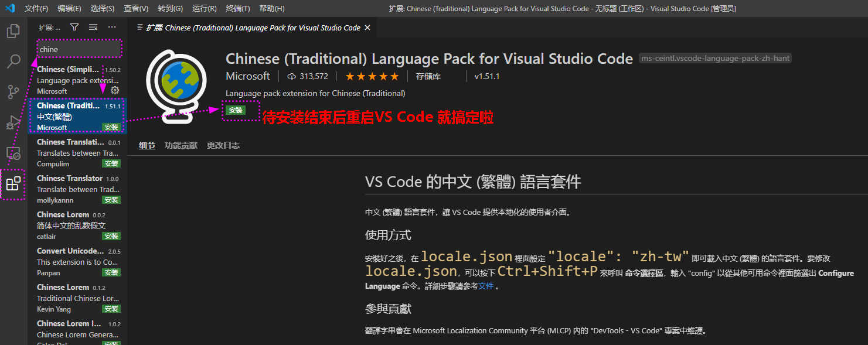Viewport: 868px width, 345px height.
Task: Click the download count 313,572
Action: tap(308, 76)
